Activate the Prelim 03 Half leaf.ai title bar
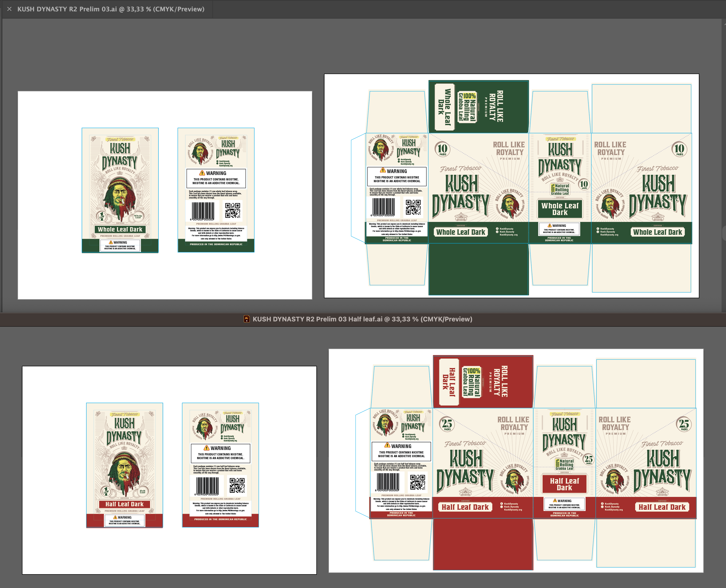The width and height of the screenshot is (726, 588). point(362,319)
